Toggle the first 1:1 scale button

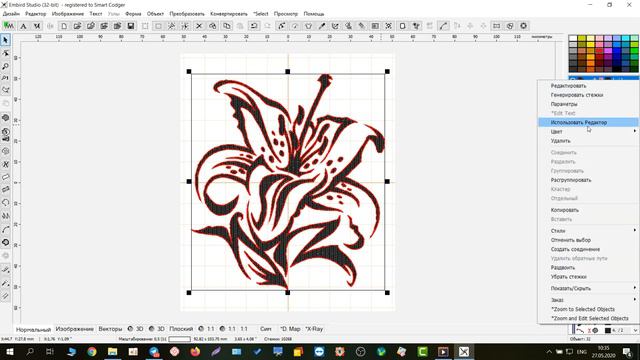(x=206, y=329)
